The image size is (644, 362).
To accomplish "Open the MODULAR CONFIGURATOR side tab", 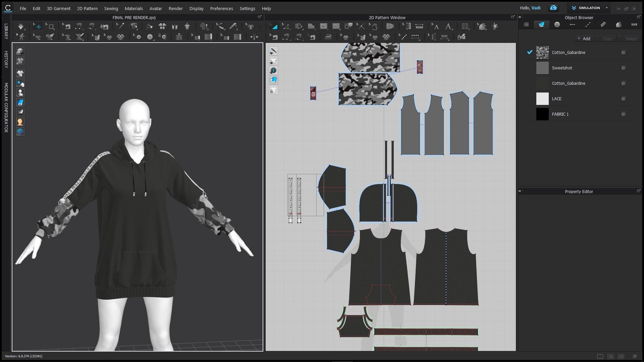I will tap(6, 108).
